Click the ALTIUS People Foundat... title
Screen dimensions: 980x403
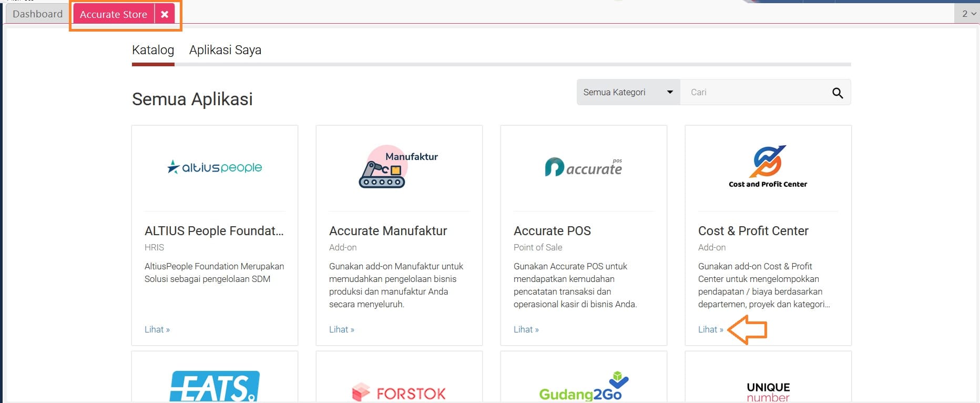click(214, 231)
